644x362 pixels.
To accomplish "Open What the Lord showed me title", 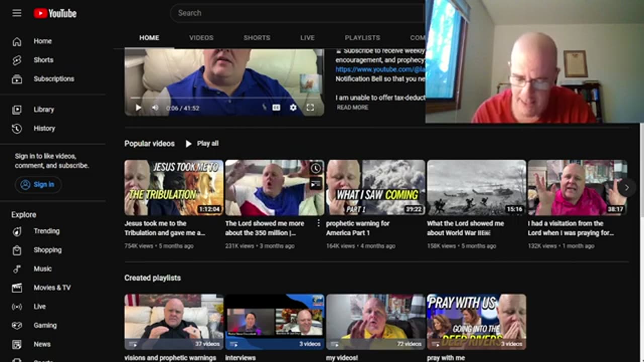I will click(x=465, y=228).
